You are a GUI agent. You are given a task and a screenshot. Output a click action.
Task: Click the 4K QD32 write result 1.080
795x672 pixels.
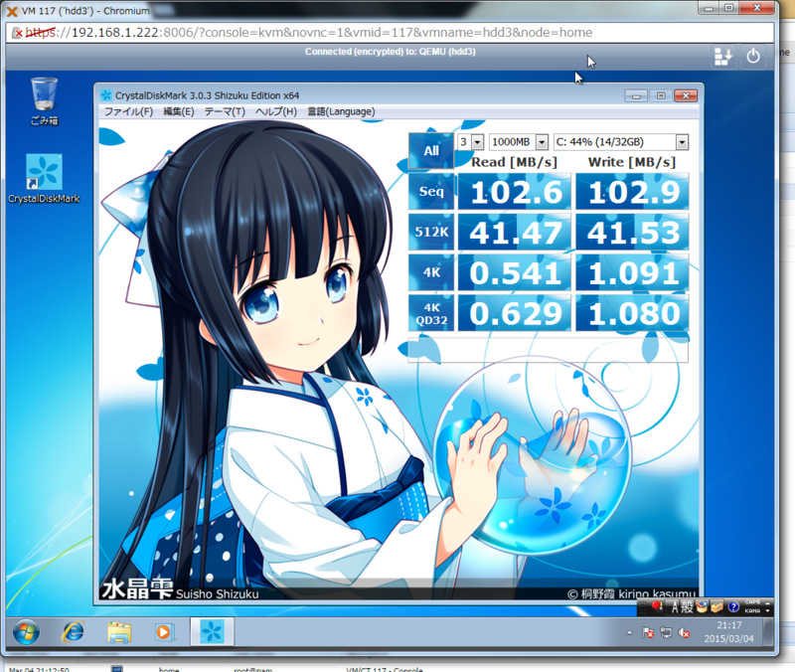(x=632, y=313)
